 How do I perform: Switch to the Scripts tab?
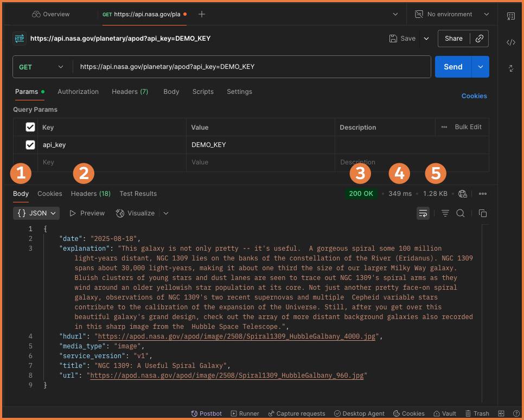[203, 92]
